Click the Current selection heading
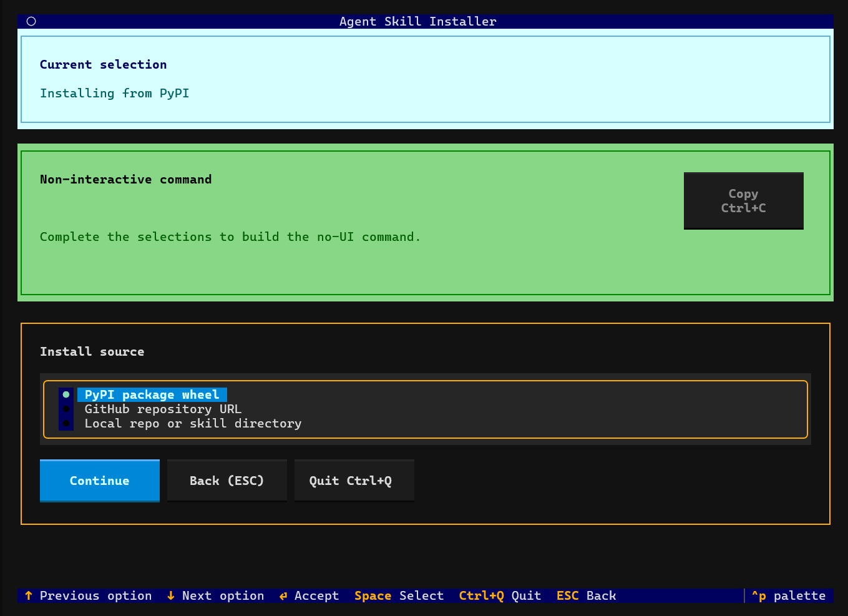The width and height of the screenshot is (848, 616). coord(103,64)
